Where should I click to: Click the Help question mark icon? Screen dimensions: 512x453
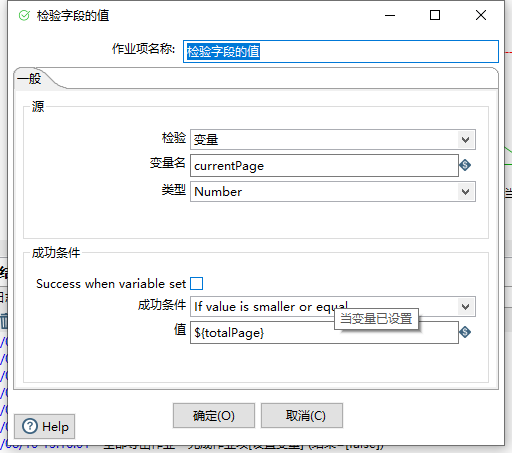(x=30, y=426)
